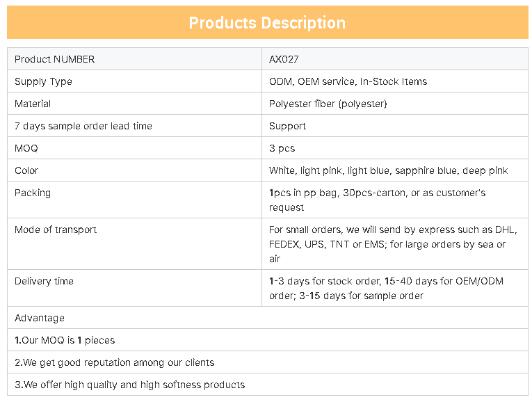Select the Advantage heading row
Viewport: 532px width, 402px height.
[268, 318]
